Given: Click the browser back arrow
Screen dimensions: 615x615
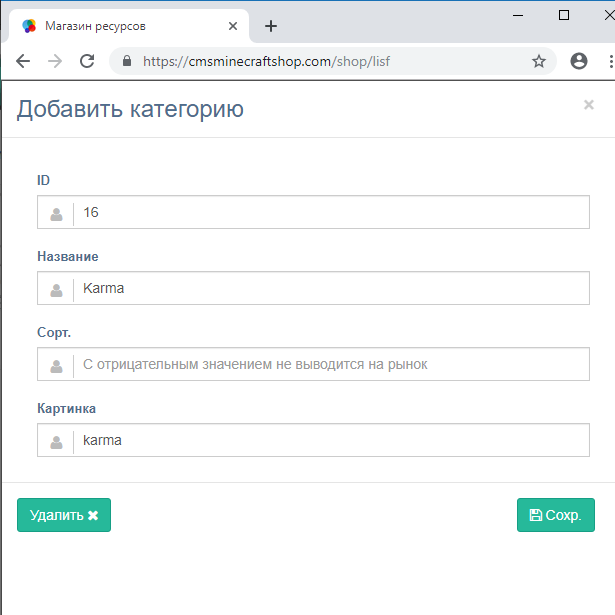Looking at the screenshot, I should (23, 61).
